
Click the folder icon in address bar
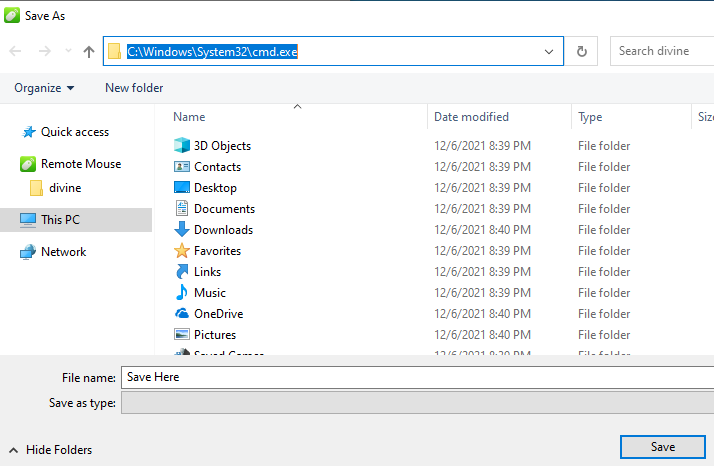coord(114,51)
